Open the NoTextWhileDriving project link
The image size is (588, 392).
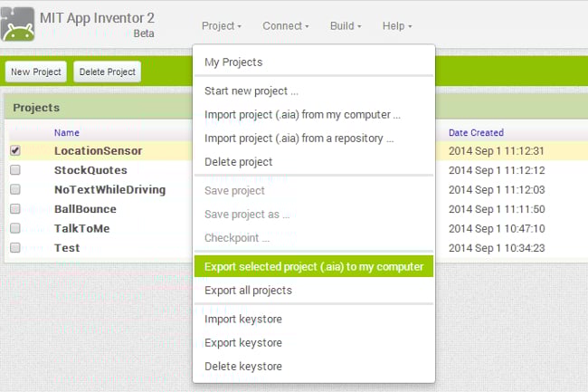(x=109, y=189)
